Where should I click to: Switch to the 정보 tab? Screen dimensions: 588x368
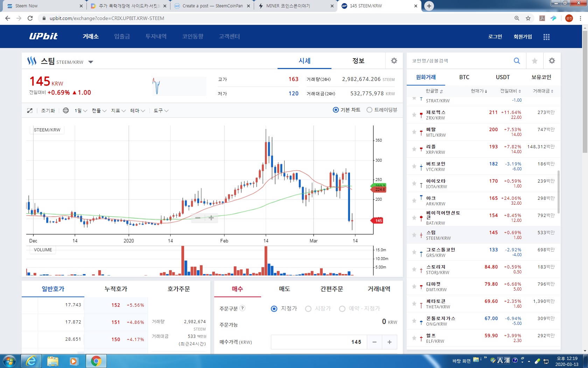(x=358, y=61)
